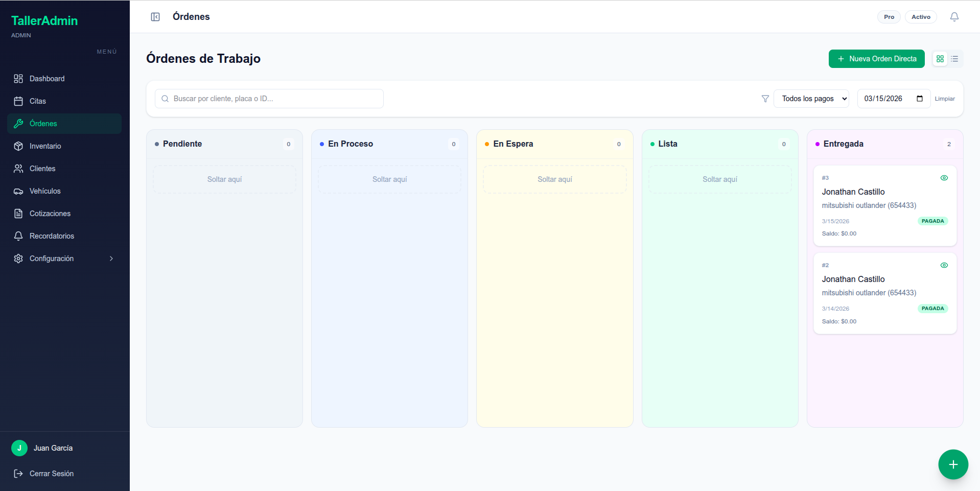The width and height of the screenshot is (980, 491).
Task: Click Jonathan Castillo name on order #3
Action: [853, 192]
